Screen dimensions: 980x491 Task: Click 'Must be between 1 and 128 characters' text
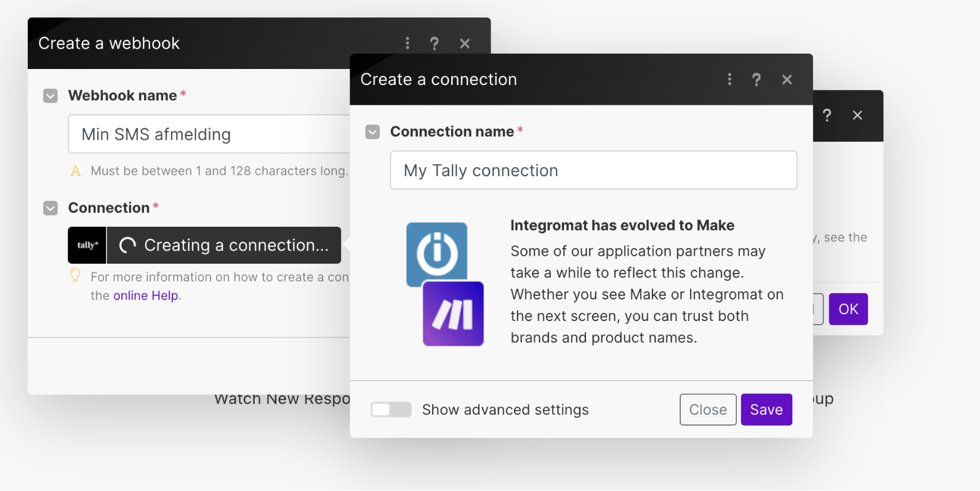[219, 171]
